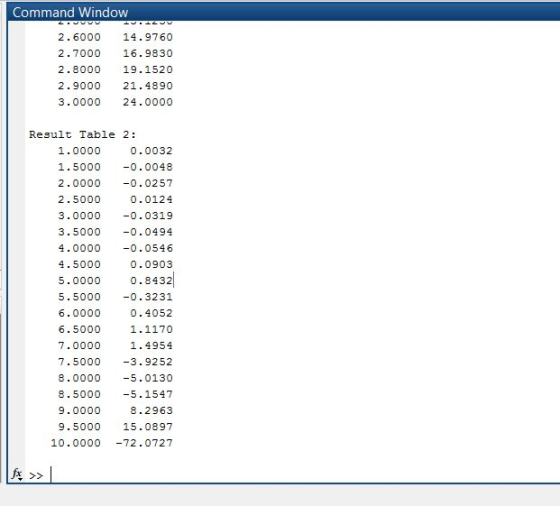Screen dimensions: 560x506
Task: Click the value 15.0897
Action: [x=148, y=427]
